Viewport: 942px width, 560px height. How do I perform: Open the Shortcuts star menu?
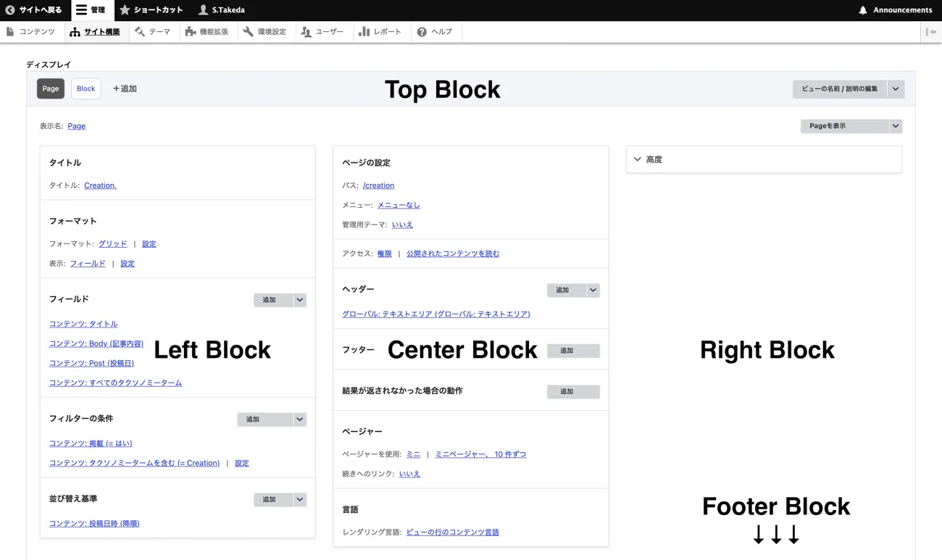(125, 10)
